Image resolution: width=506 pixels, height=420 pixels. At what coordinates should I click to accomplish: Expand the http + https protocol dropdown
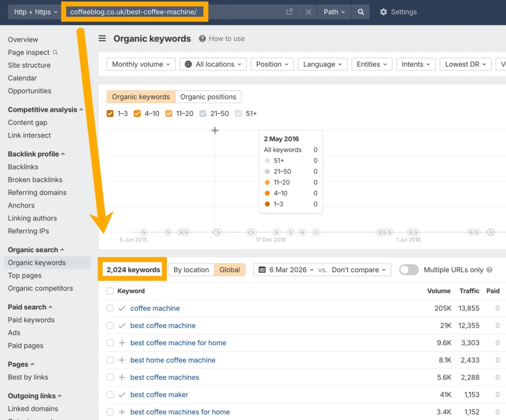[35, 12]
